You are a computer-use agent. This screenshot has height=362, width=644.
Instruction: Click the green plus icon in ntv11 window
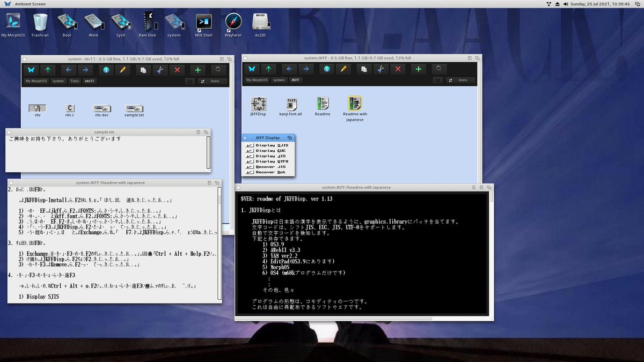pos(198,70)
